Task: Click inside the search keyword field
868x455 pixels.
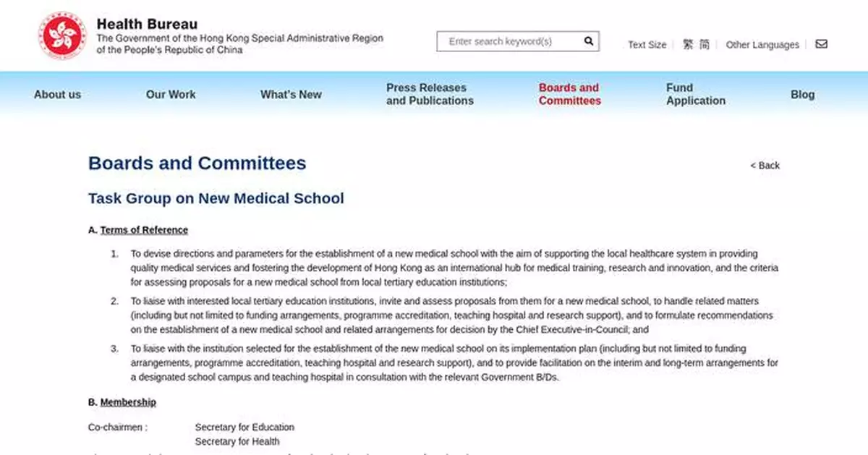Action: click(x=506, y=41)
